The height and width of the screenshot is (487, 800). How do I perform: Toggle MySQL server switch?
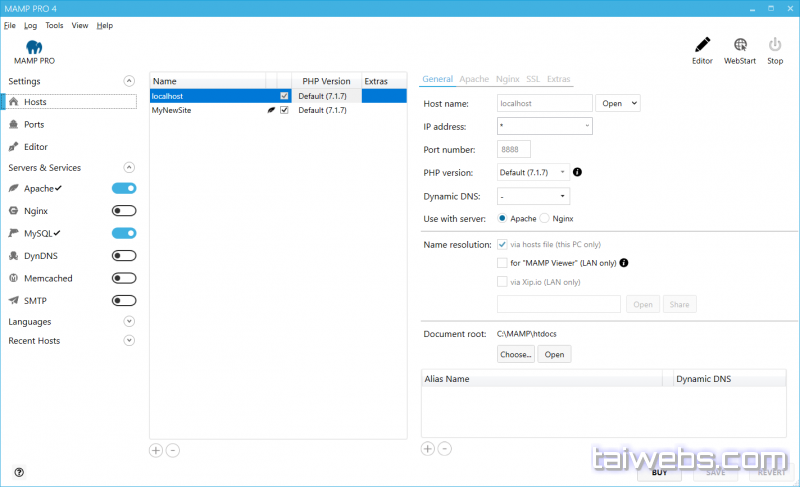[x=124, y=233]
